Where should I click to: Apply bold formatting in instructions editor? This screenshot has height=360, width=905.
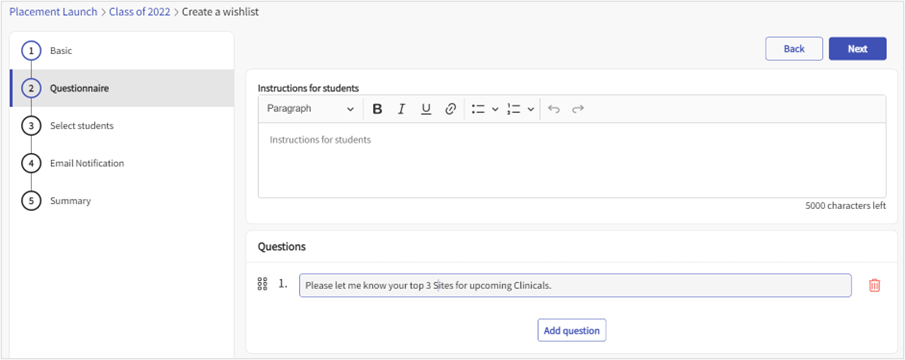tap(377, 108)
